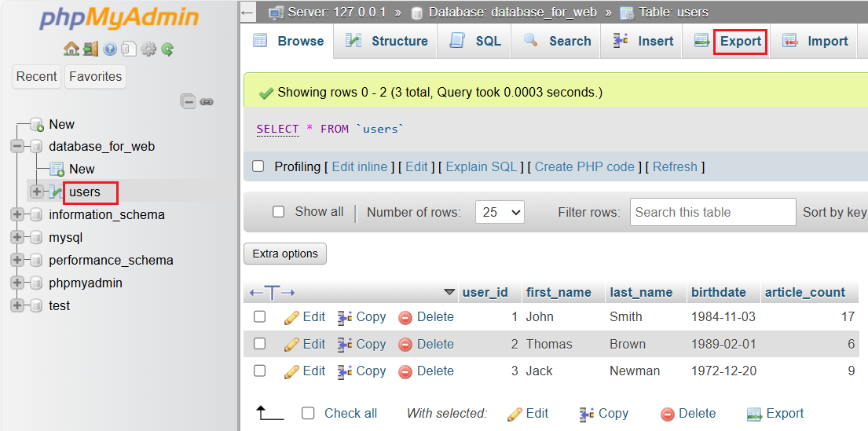This screenshot has width=868, height=431.
Task: Click the link with main panel chain icon
Action: tap(207, 102)
